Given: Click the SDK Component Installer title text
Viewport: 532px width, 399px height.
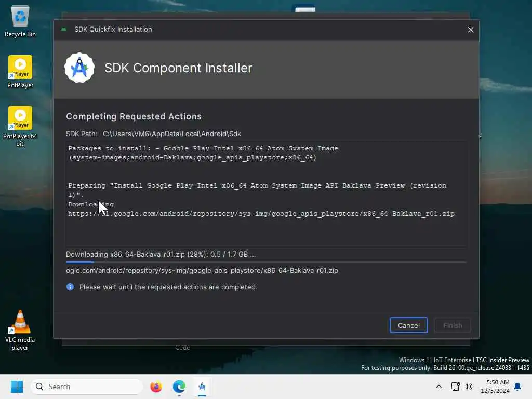Looking at the screenshot, I should pos(179,68).
